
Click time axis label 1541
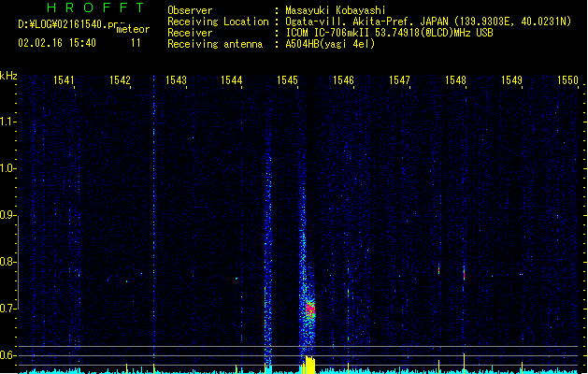pyautogui.click(x=64, y=79)
